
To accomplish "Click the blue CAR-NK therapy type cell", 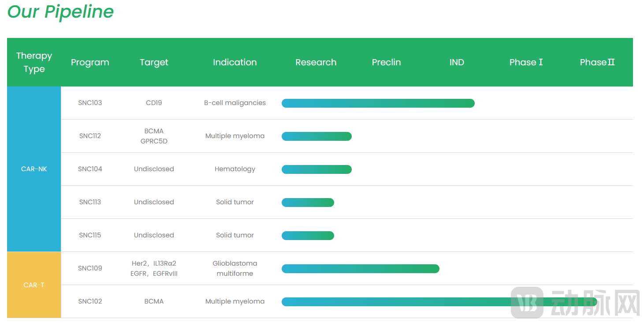I will [x=34, y=169].
